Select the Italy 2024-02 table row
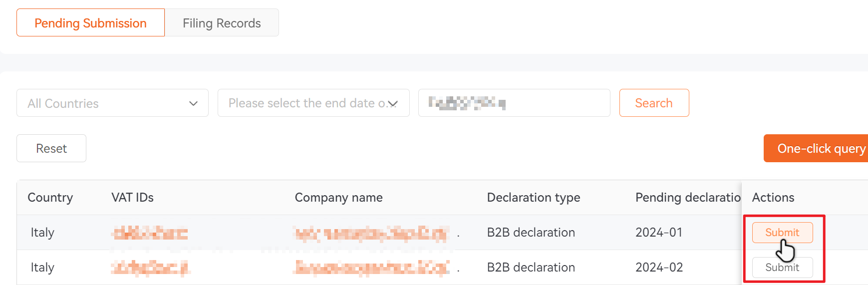The height and width of the screenshot is (285, 868). pos(442,268)
